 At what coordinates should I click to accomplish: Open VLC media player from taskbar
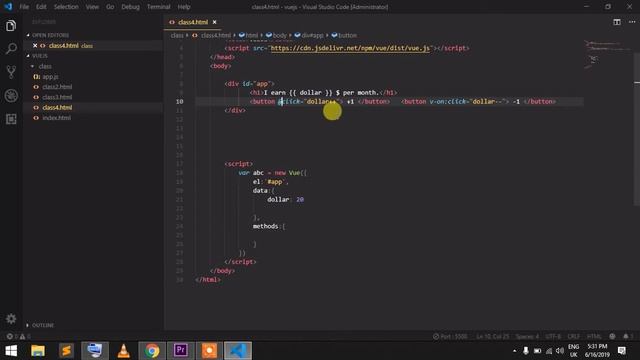(123, 351)
